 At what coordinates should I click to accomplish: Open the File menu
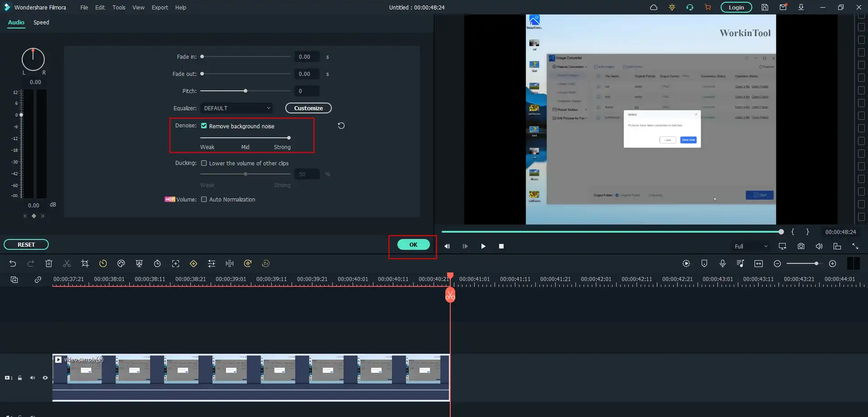84,7
